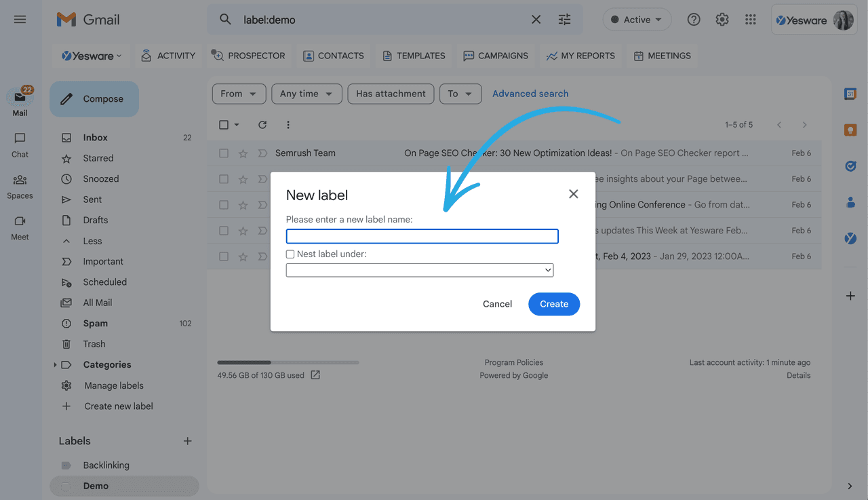Expand the Categories label group
The width and height of the screenshot is (868, 500).
tap(56, 364)
